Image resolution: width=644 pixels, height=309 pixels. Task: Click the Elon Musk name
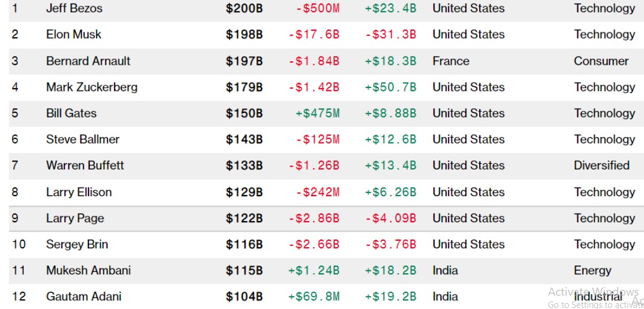(x=73, y=34)
